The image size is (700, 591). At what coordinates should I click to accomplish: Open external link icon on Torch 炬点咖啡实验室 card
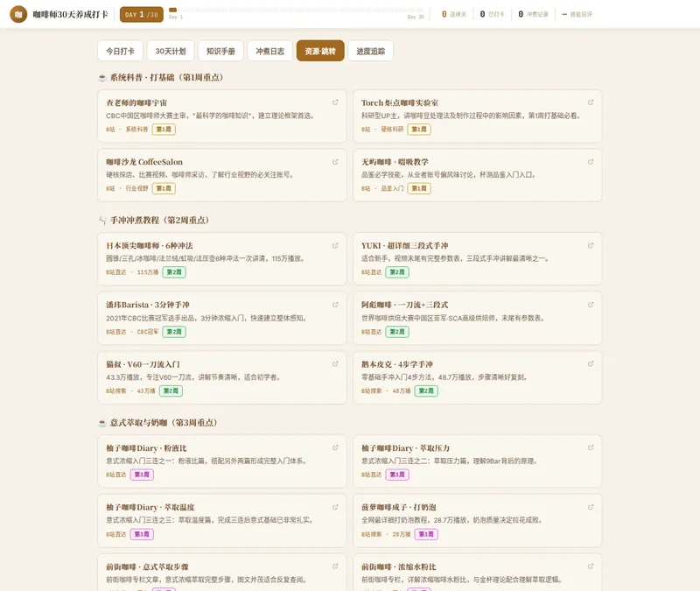click(x=591, y=102)
